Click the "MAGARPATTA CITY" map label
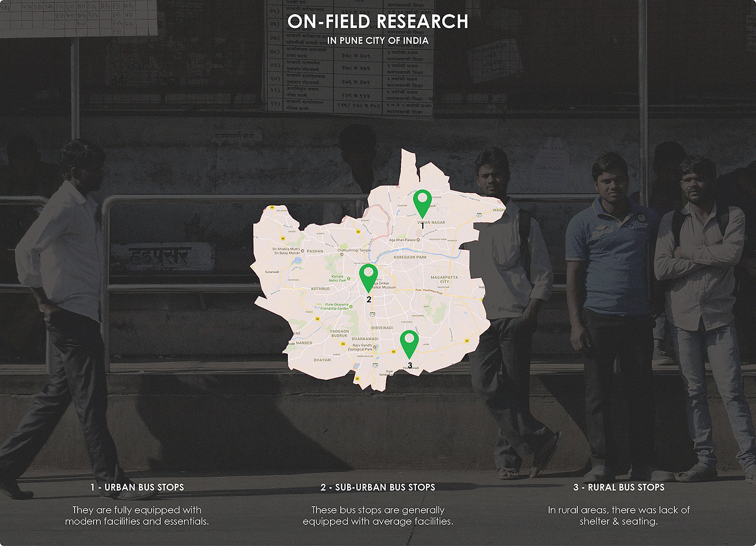756x546 pixels. click(444, 279)
